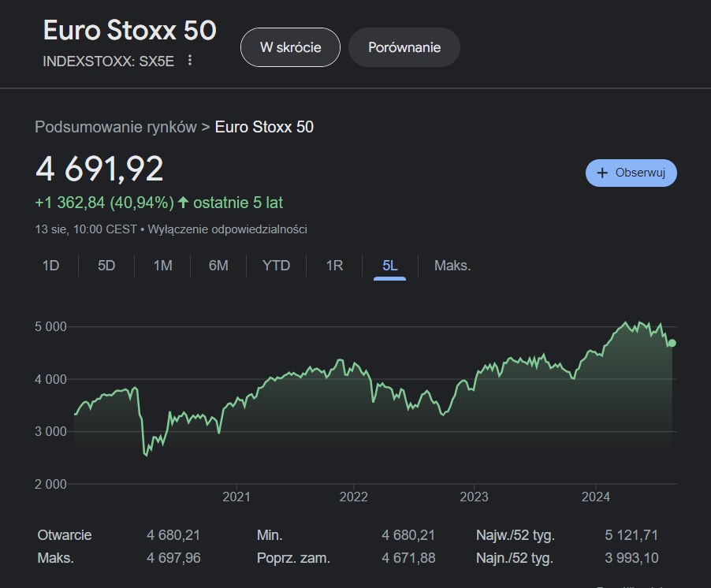
Task: Open the Podsumowanie rynków breadcrumb link
Action: point(116,127)
